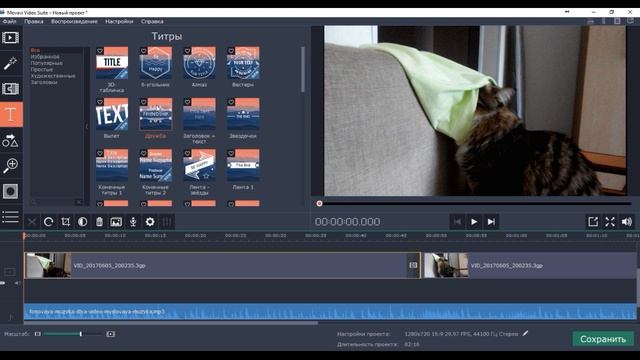Select the Конечные титры 2 title thumbnail
This screenshot has width=640, height=360.
pos(156,165)
